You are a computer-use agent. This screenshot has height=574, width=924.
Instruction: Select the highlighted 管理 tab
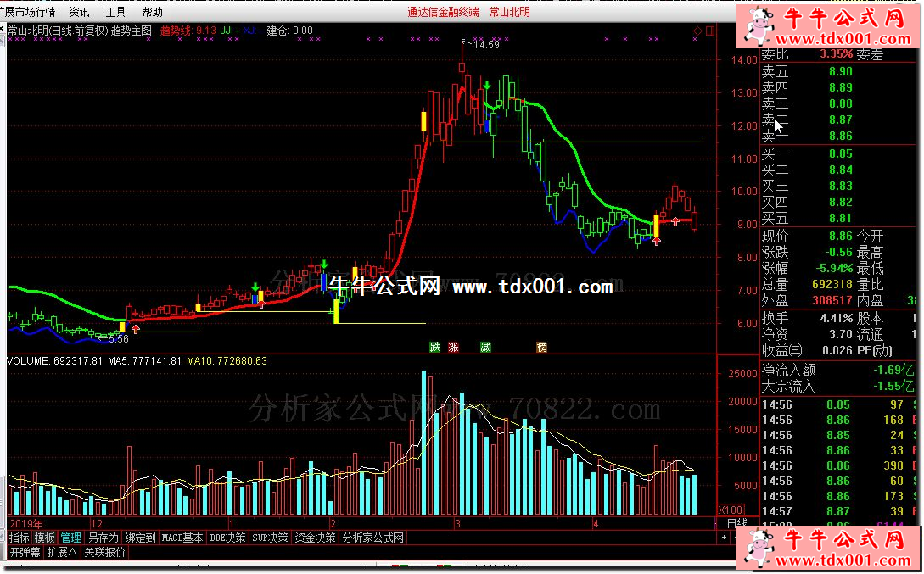[x=70, y=538]
